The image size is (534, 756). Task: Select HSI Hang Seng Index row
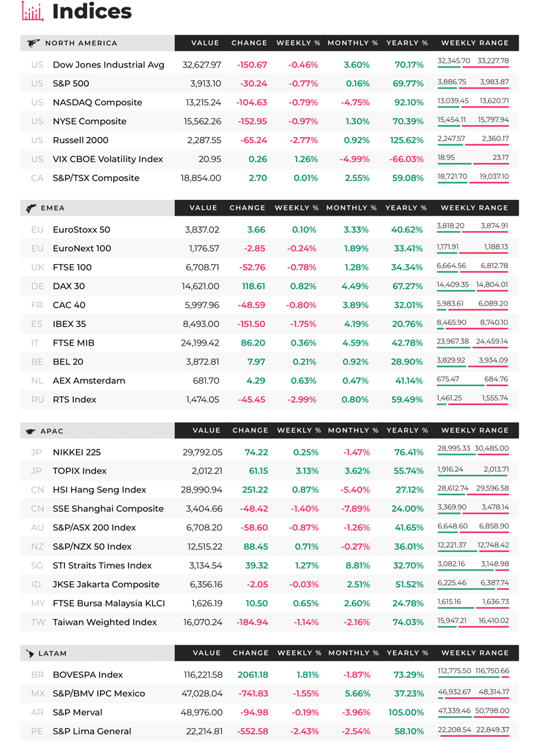[x=270, y=490]
